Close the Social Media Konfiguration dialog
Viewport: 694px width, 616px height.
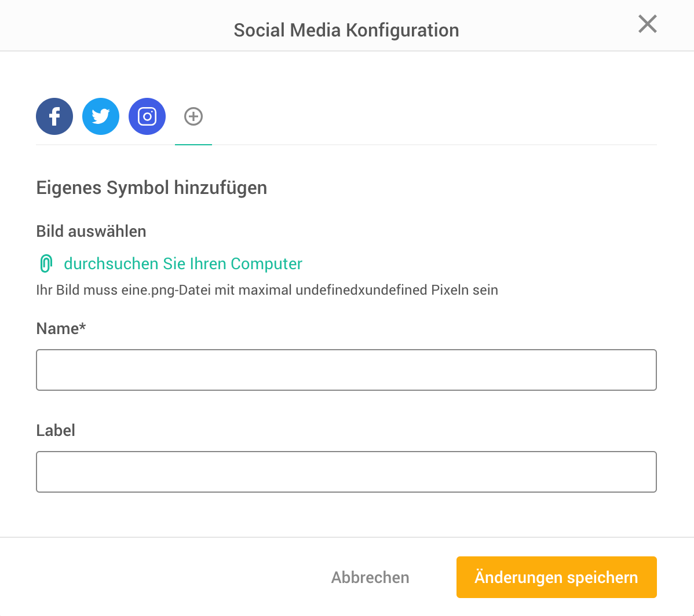tap(647, 24)
